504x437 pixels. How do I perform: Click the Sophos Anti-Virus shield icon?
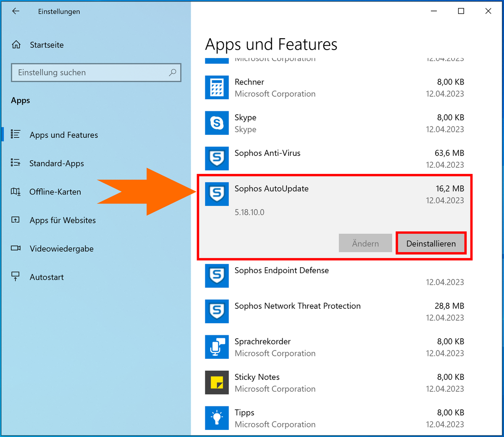pyautogui.click(x=217, y=158)
